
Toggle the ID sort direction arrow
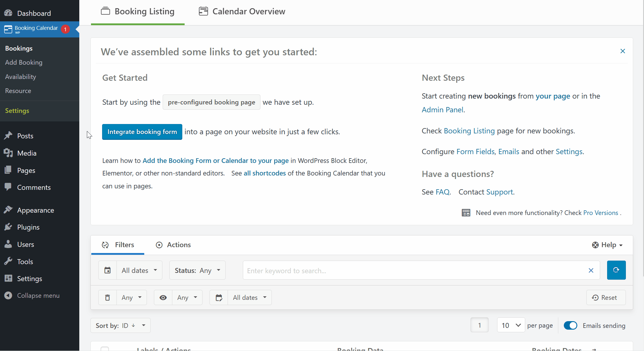coord(134,325)
